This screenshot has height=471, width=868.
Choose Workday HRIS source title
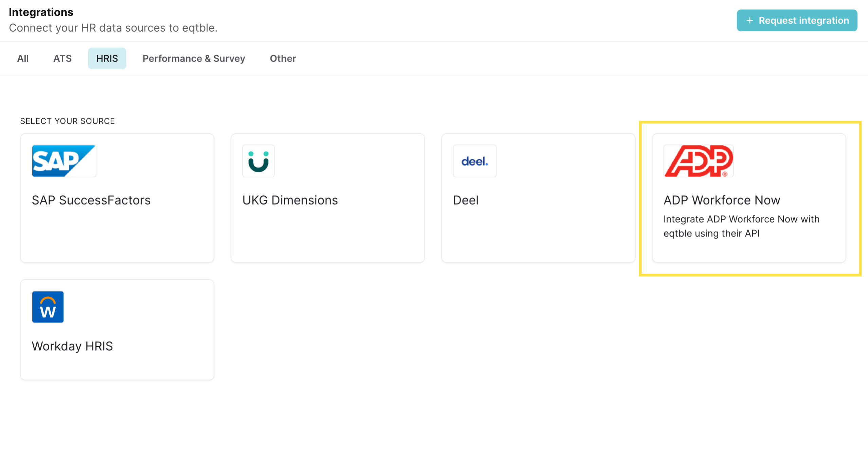click(72, 346)
